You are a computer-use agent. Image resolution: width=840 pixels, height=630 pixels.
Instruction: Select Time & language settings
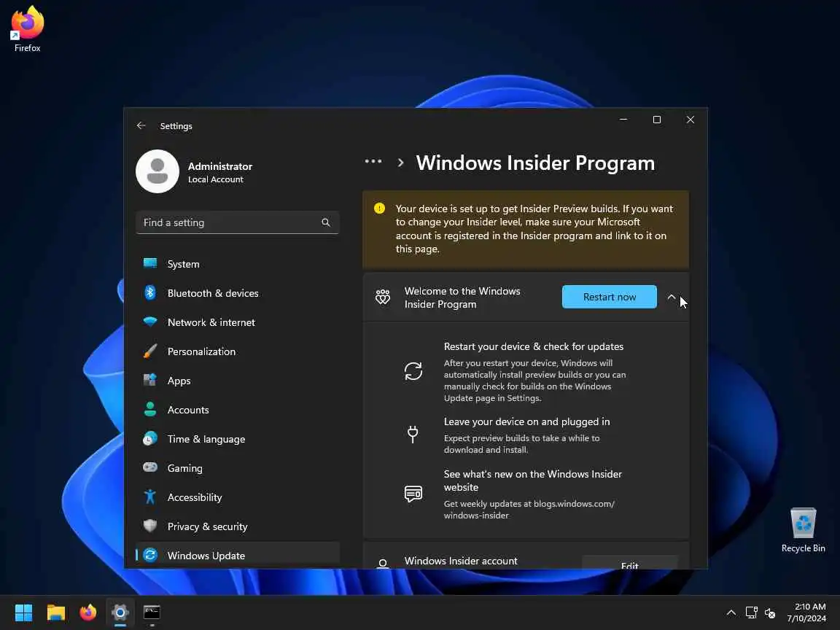[237, 439]
